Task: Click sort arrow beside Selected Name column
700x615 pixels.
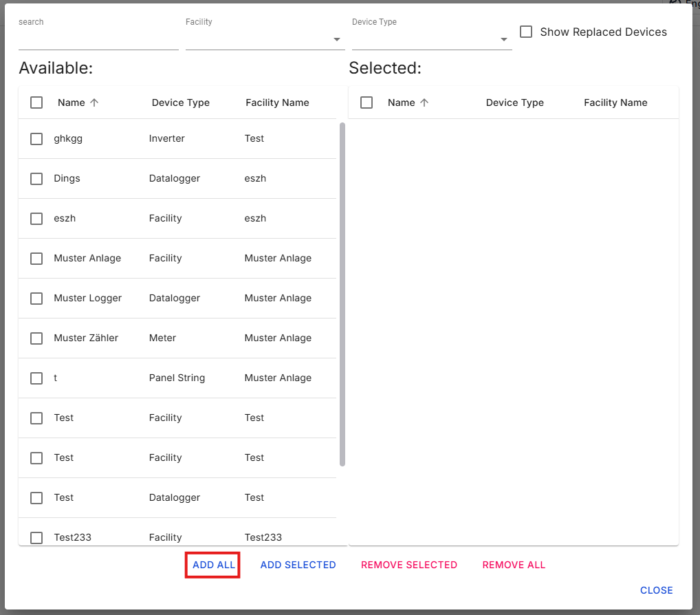Action: coord(424,102)
